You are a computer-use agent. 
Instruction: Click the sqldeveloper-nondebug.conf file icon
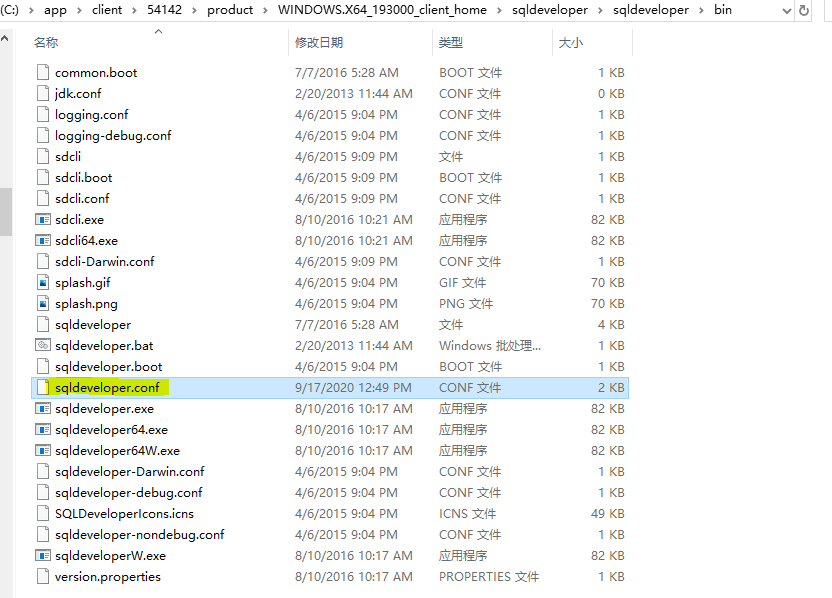43,535
